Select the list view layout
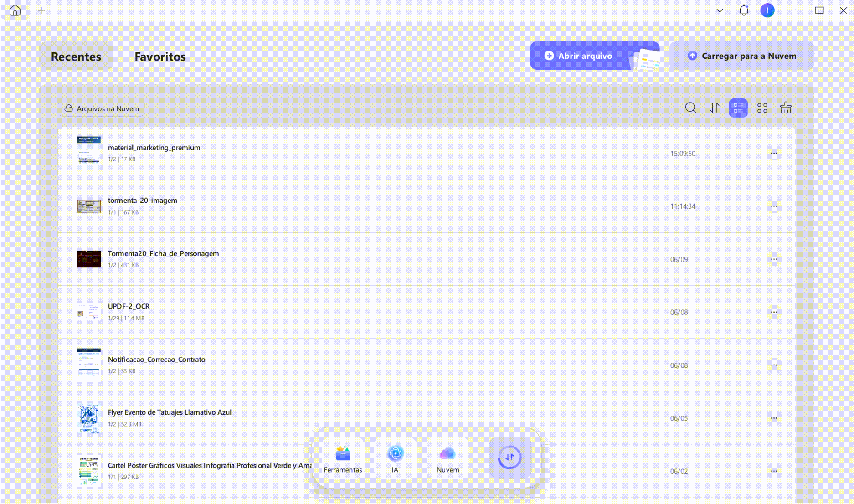Viewport: 854px width, 504px height. (738, 108)
